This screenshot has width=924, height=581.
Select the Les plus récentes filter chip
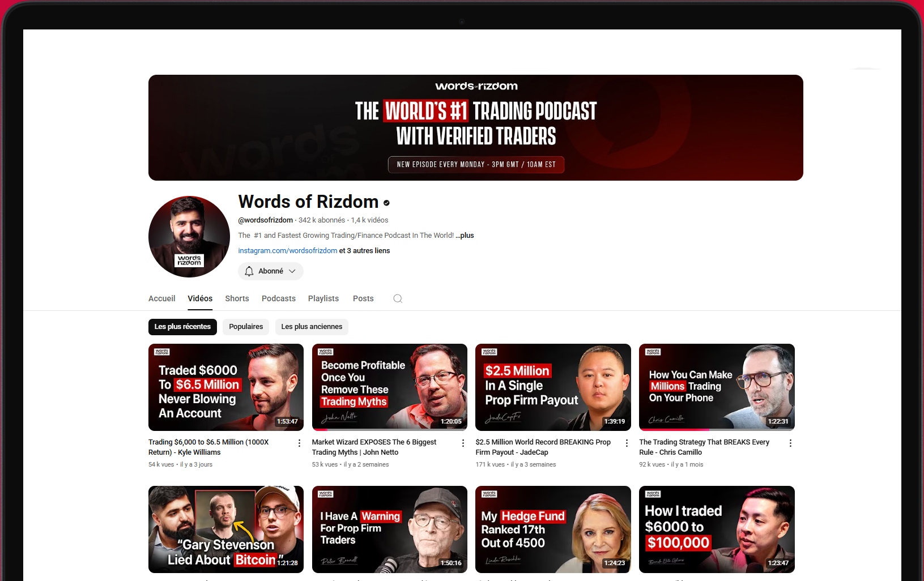click(x=182, y=327)
